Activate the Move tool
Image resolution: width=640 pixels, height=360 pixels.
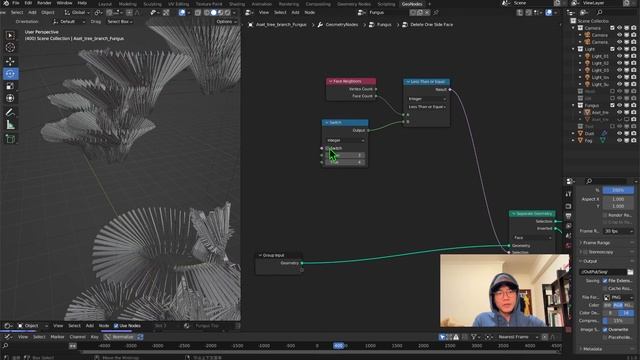(x=10, y=61)
